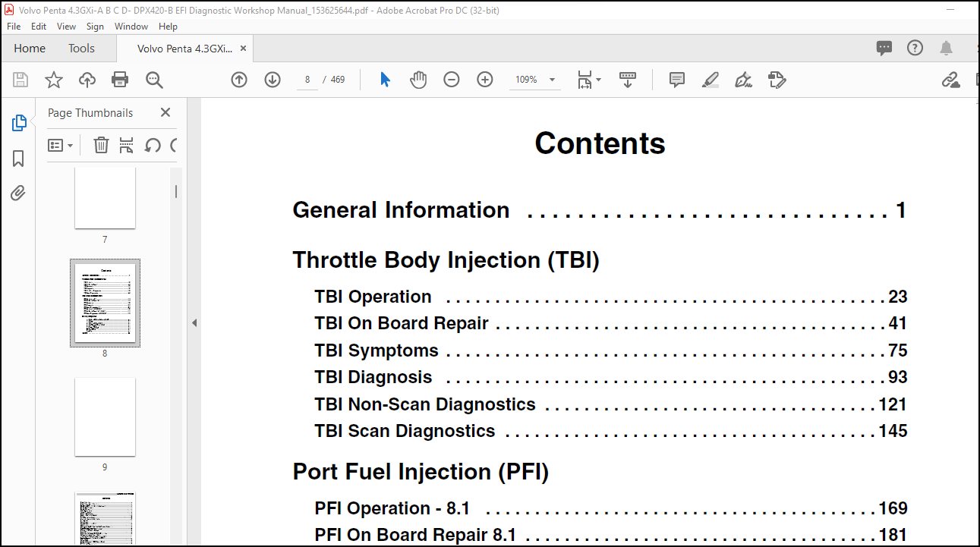Minimize the Acrobat window
This screenshot has height=547, width=980.
952,8
